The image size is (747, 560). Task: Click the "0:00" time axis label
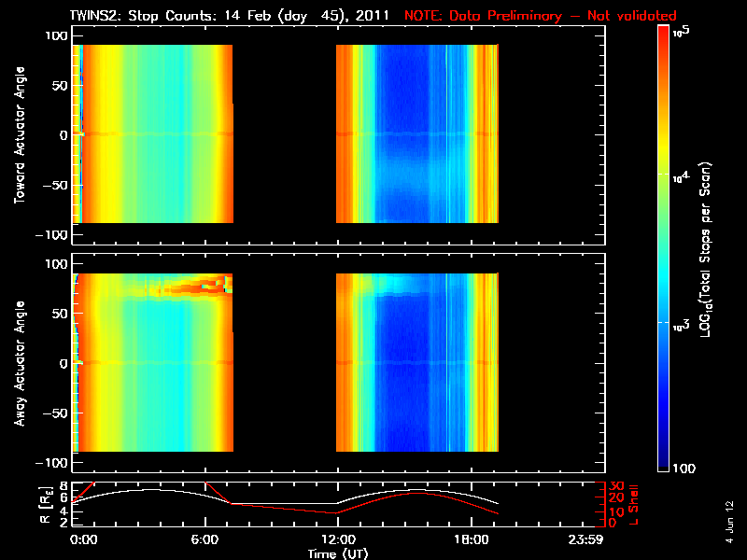tap(84, 539)
